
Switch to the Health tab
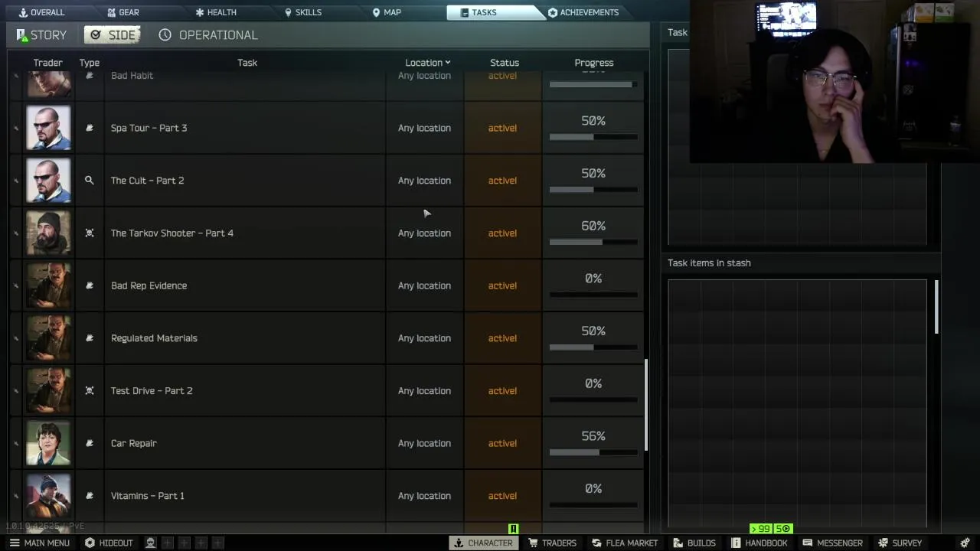click(x=216, y=12)
